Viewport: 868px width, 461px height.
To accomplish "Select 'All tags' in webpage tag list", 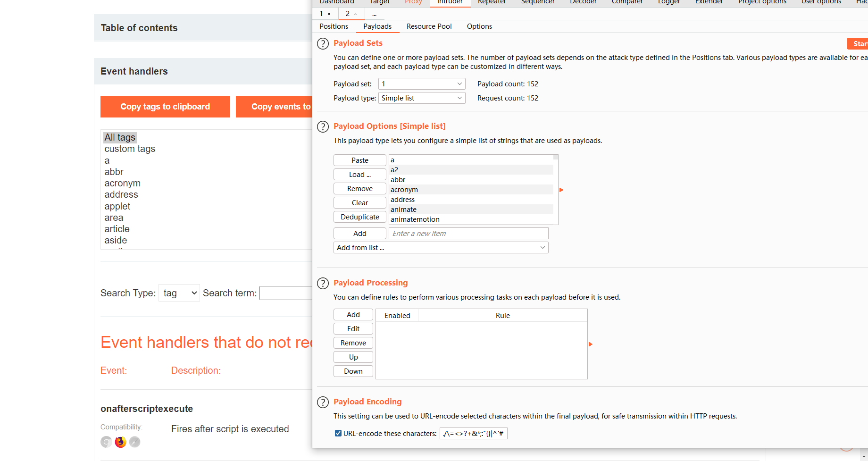I will pyautogui.click(x=120, y=137).
